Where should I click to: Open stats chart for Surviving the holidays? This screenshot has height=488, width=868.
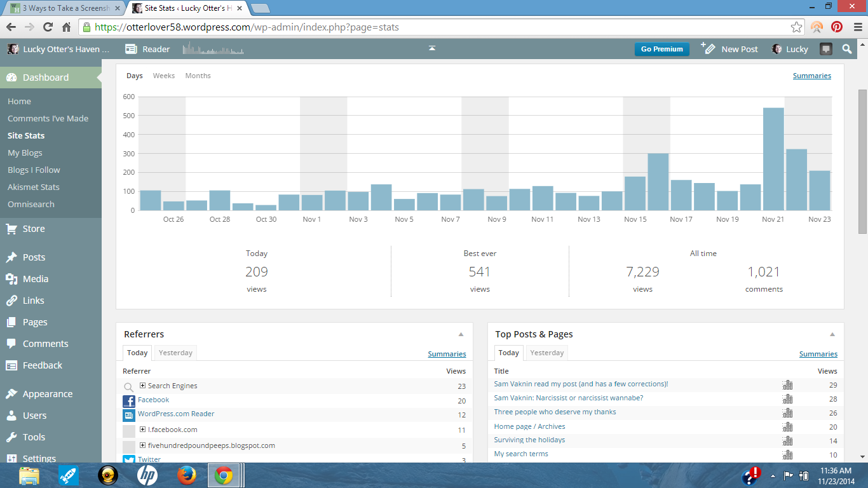pyautogui.click(x=788, y=440)
